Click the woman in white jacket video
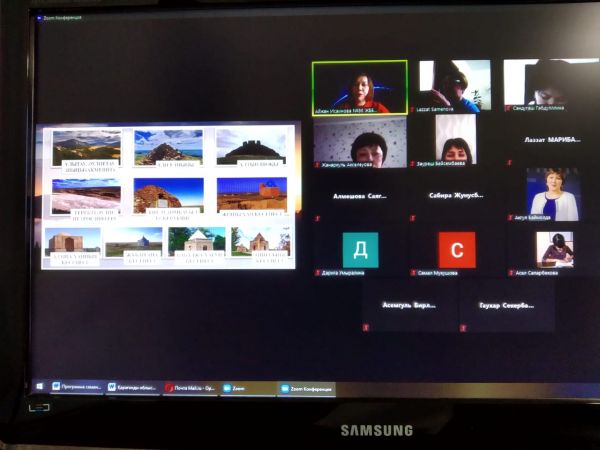The height and width of the screenshot is (450, 600). click(x=553, y=193)
